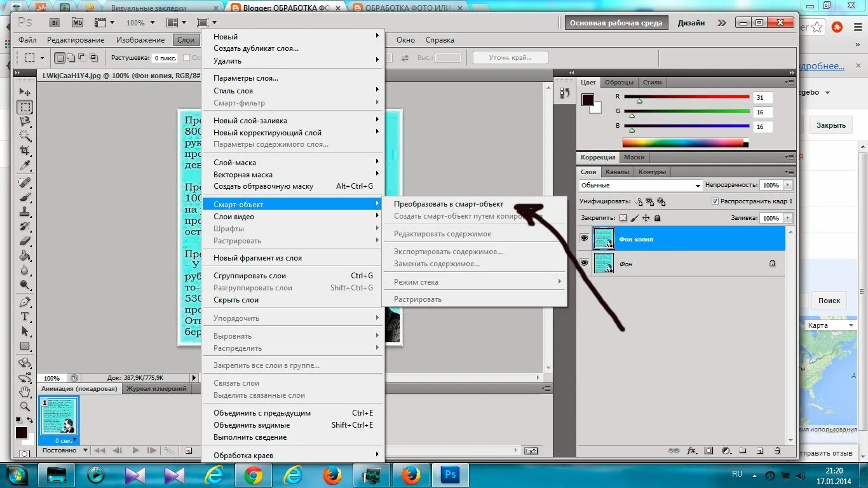Select the Zoom tool
The image size is (868, 488).
click(25, 406)
